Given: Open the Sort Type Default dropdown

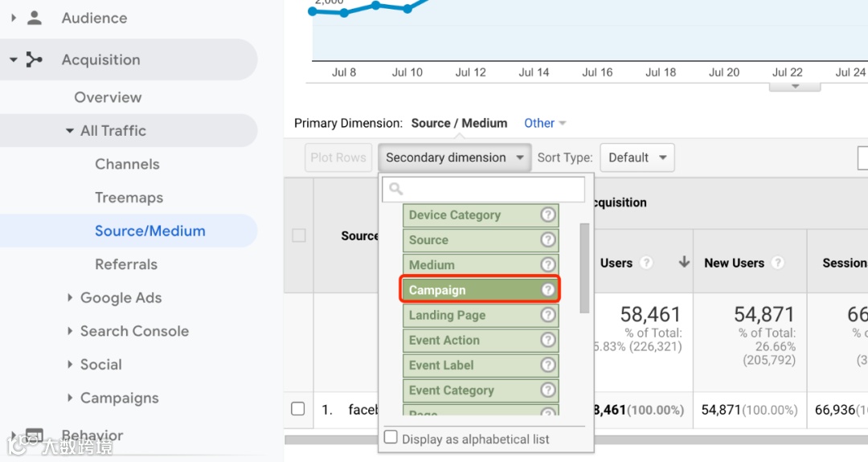Looking at the screenshot, I should 637,157.
